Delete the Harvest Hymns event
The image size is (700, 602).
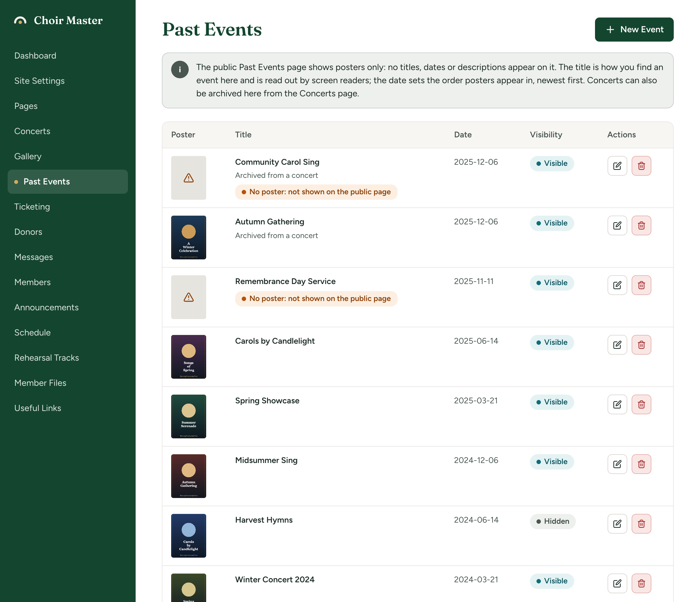coord(641,523)
